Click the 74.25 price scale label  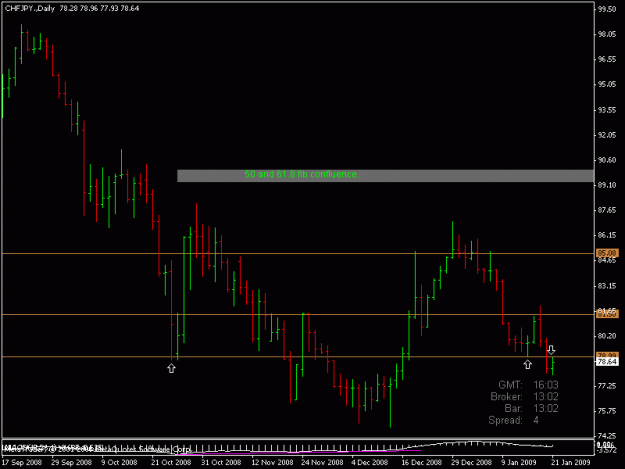tap(607, 436)
